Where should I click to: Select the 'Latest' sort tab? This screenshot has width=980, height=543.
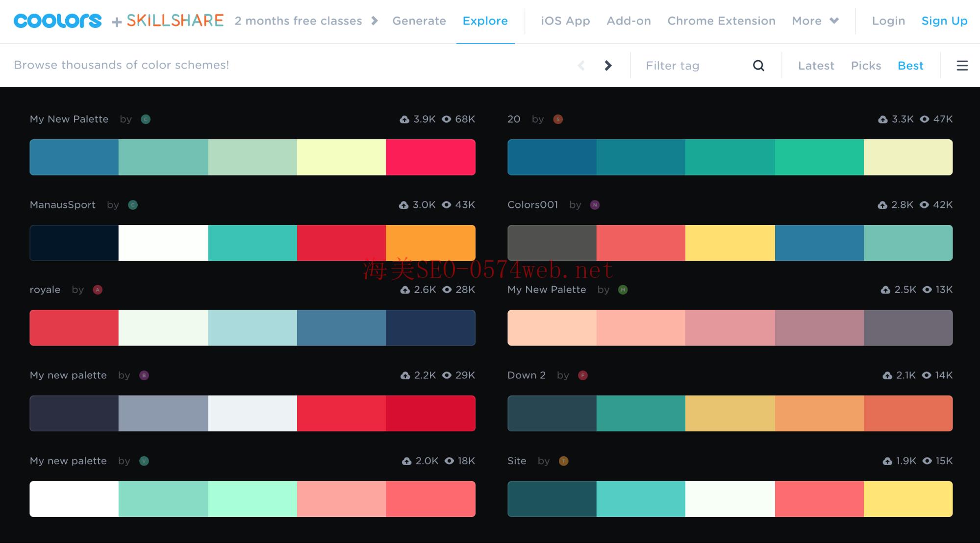point(816,65)
